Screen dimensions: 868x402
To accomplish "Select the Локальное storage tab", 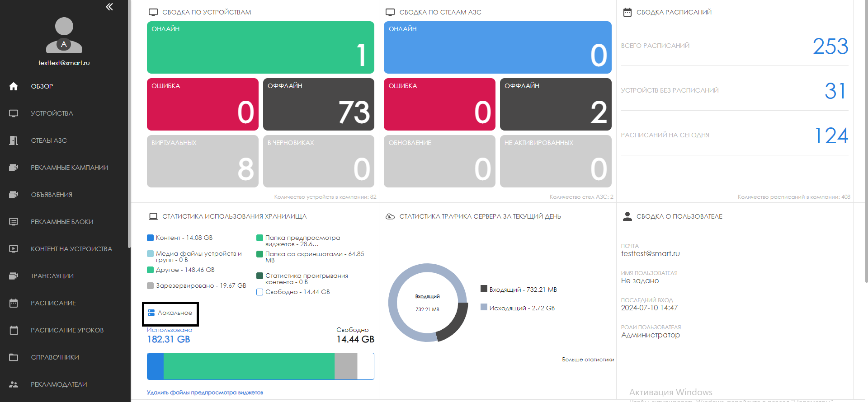I will pos(170,313).
